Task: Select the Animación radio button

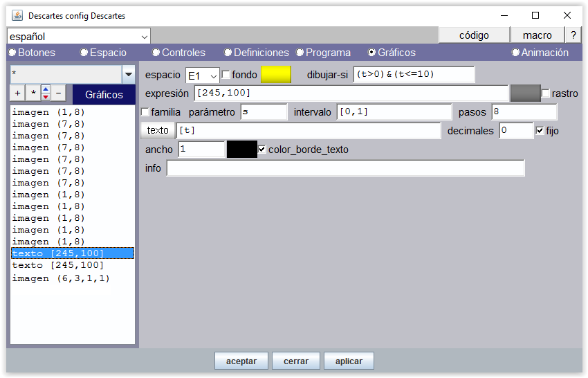Action: pos(516,53)
